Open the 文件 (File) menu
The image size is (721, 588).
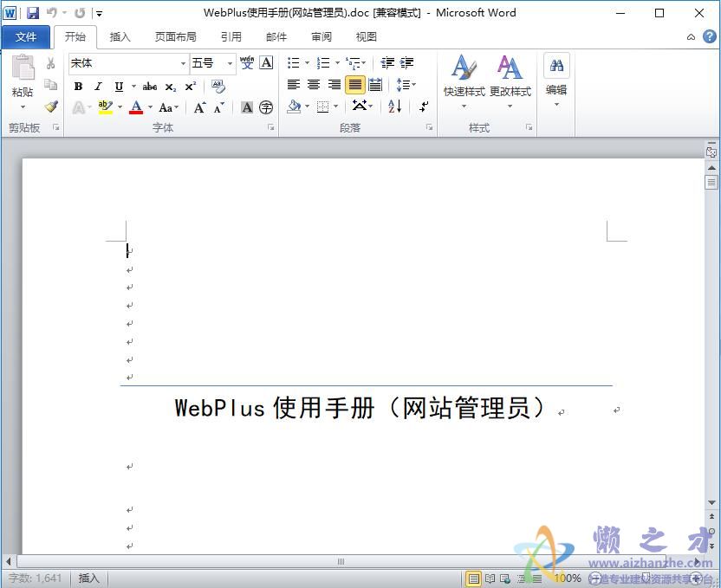tap(26, 36)
